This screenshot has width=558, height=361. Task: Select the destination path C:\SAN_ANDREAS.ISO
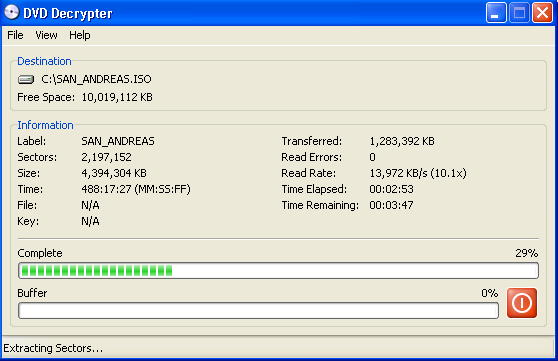point(96,79)
